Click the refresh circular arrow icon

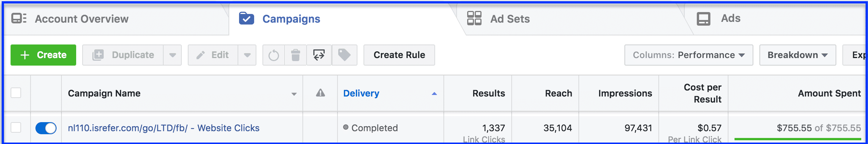pos(274,55)
